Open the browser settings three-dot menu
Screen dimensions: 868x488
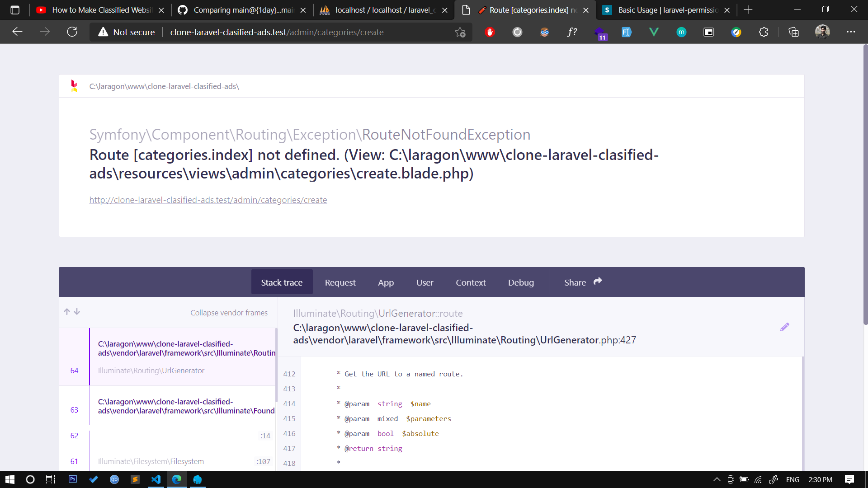point(851,32)
